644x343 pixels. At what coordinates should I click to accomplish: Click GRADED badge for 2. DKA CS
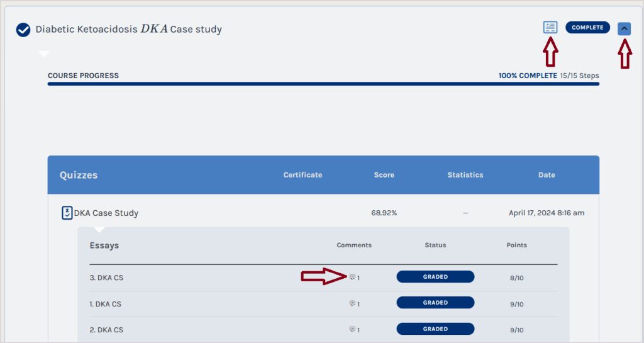coord(435,329)
